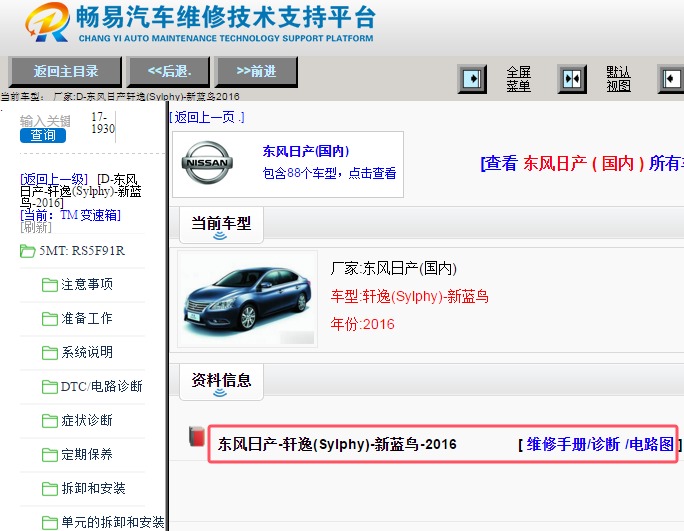Open the Nissan logo brand card
The image size is (684, 531).
pyautogui.click(x=207, y=162)
